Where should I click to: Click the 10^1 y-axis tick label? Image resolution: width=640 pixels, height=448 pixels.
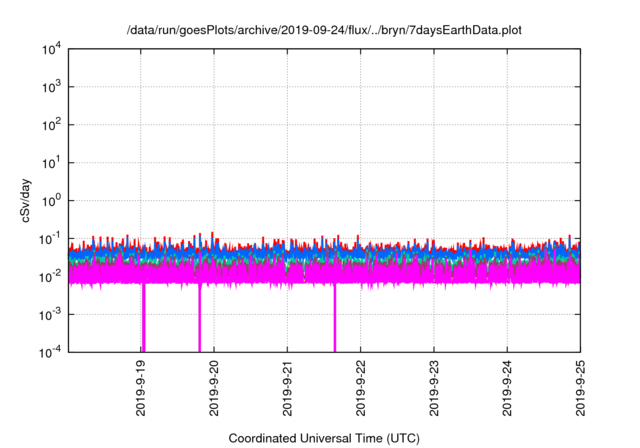(51, 163)
